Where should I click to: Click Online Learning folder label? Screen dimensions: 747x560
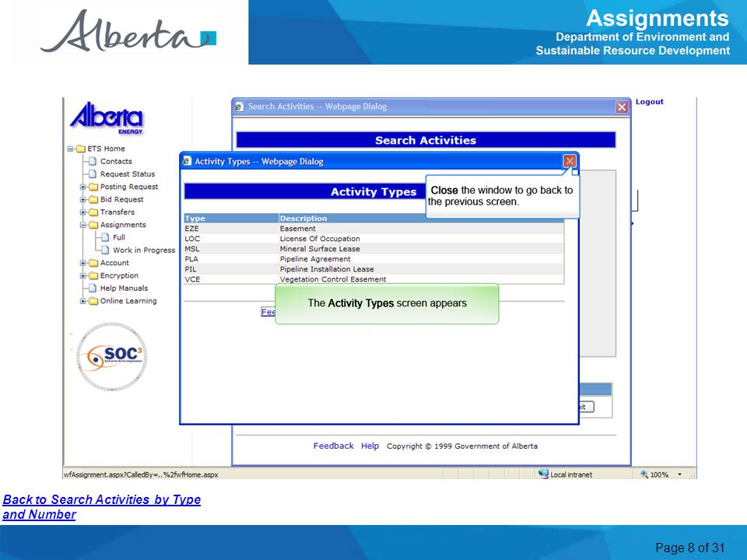point(128,301)
